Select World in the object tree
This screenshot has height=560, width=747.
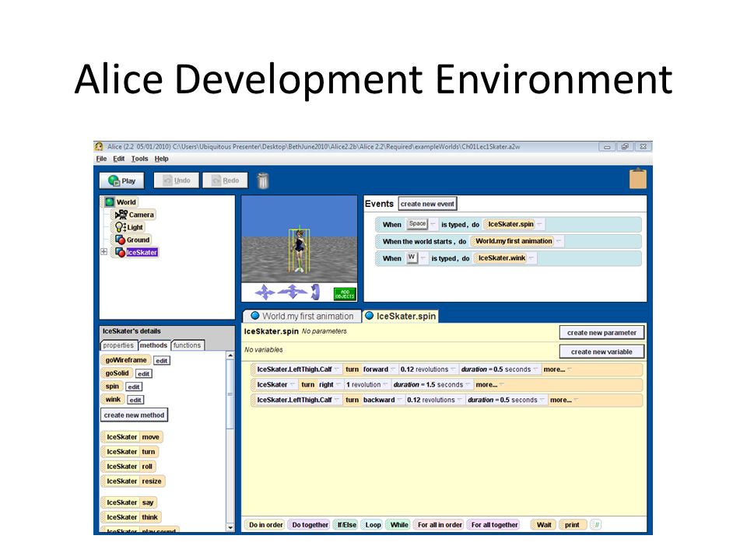121,202
